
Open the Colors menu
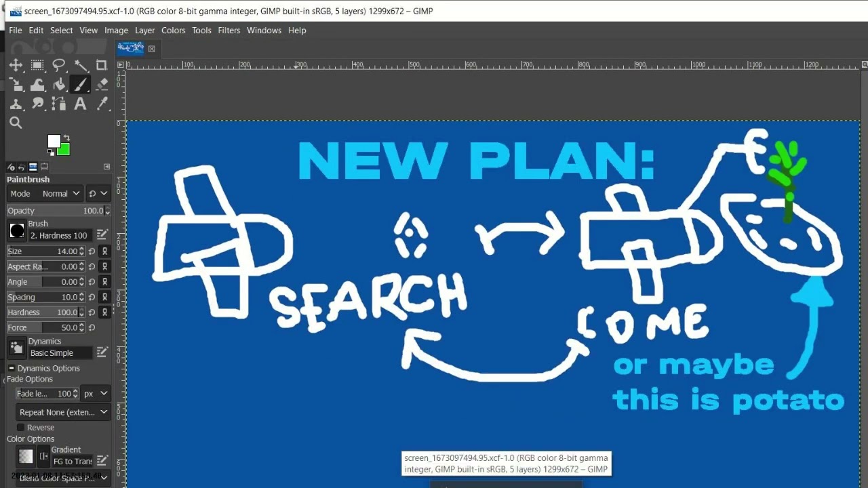173,30
